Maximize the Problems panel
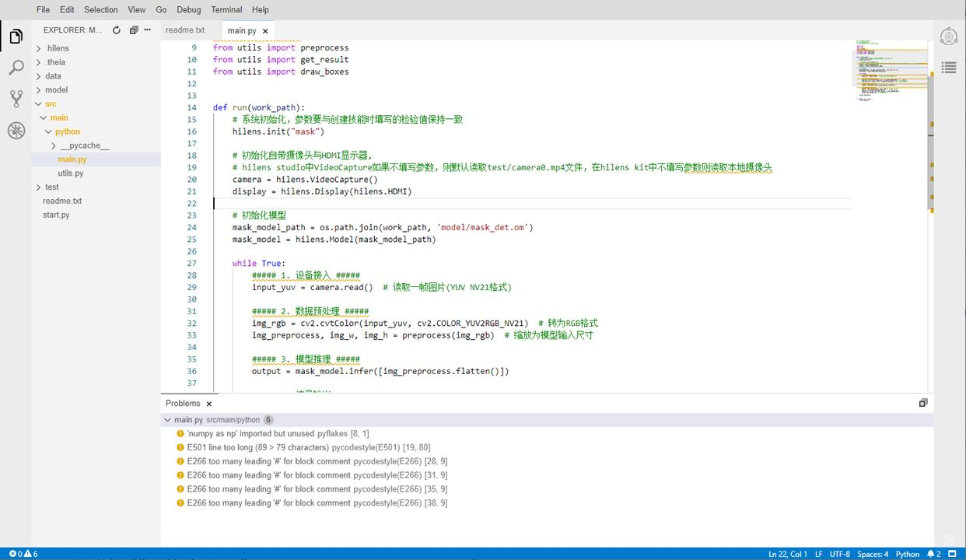This screenshot has width=966, height=560. click(923, 403)
